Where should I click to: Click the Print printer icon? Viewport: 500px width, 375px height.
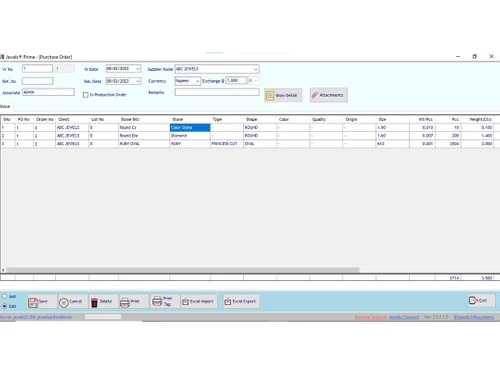(x=125, y=302)
